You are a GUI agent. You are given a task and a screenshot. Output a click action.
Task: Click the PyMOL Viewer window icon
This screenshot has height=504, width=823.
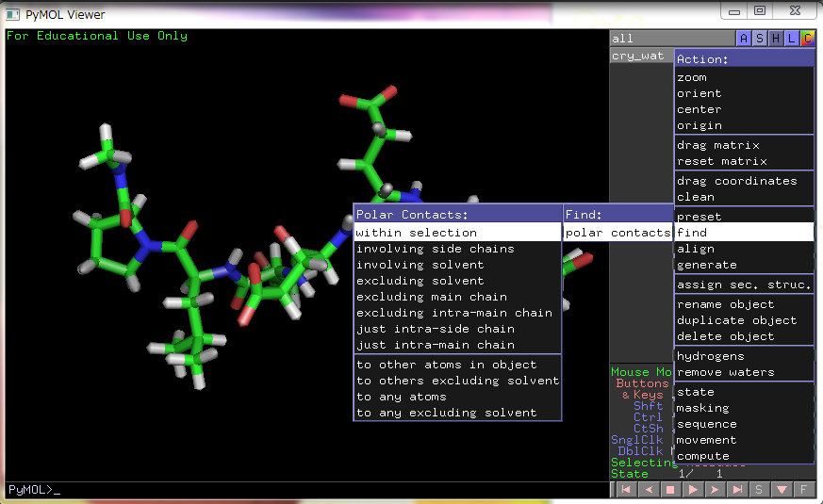[x=12, y=15]
